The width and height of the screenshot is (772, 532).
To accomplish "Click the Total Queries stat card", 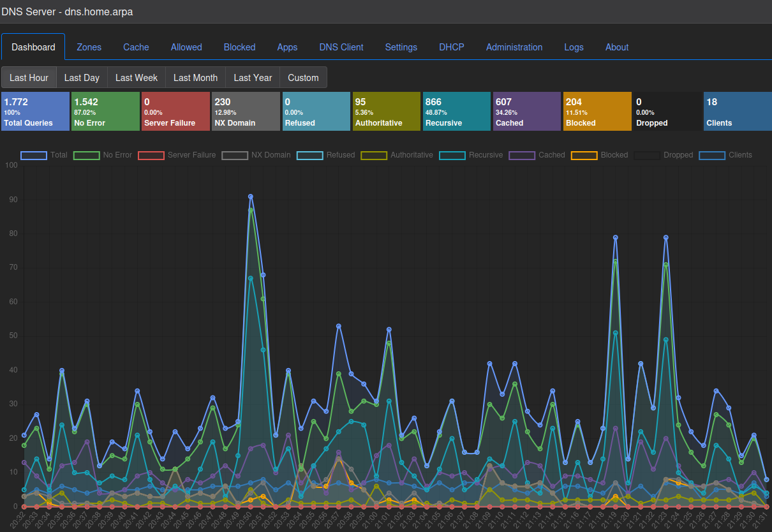I will tap(35, 112).
